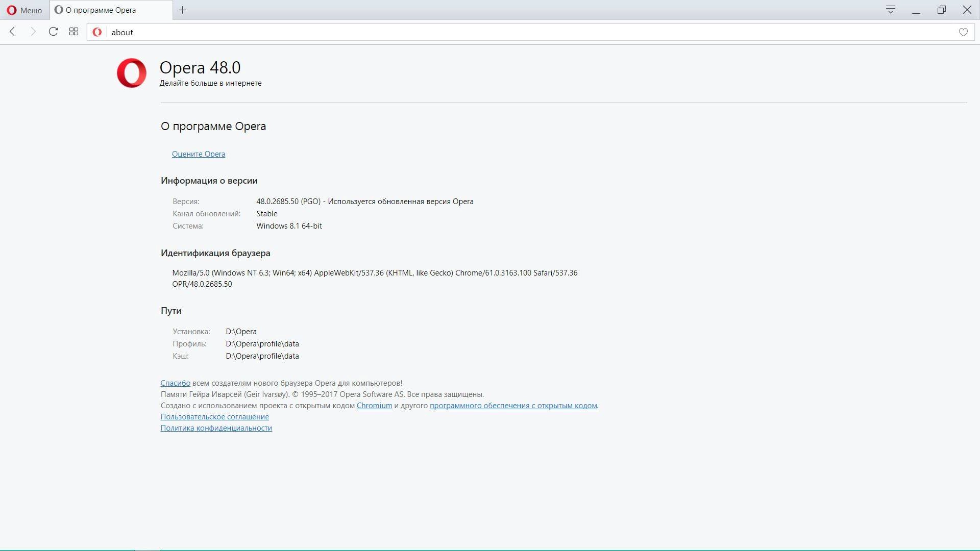Viewport: 980px width, 551px height.
Task: Click the Профиль path D:\Opera\profile\data
Action: (262, 344)
